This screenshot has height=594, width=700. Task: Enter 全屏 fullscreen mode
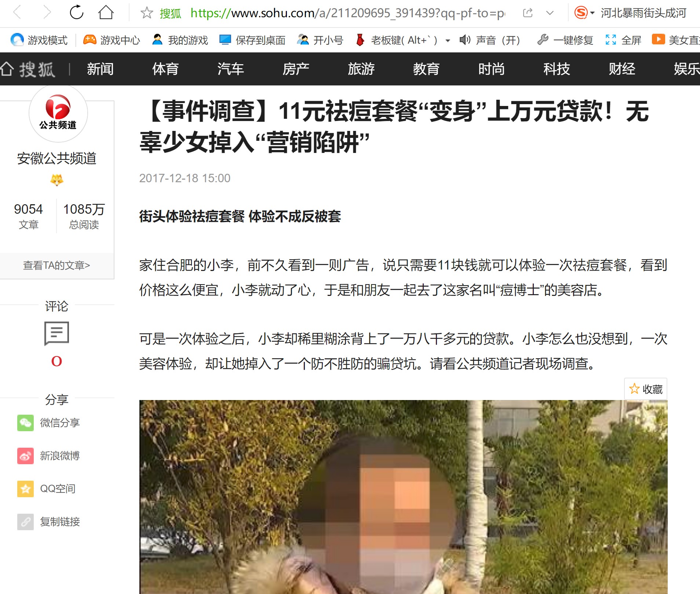point(623,40)
